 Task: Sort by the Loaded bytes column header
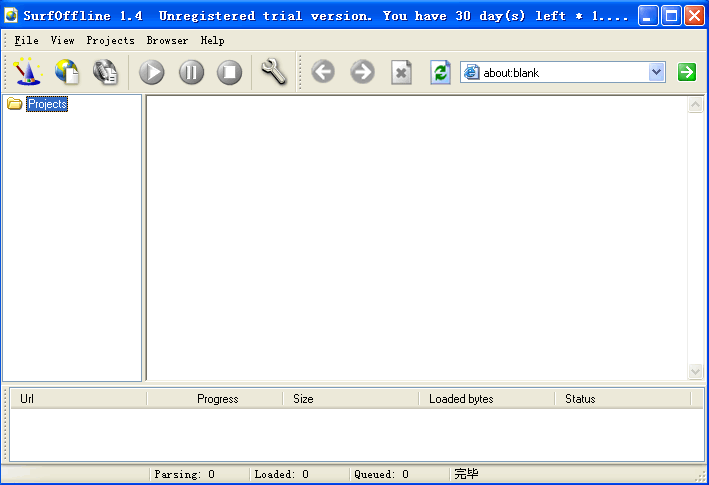[x=487, y=399]
